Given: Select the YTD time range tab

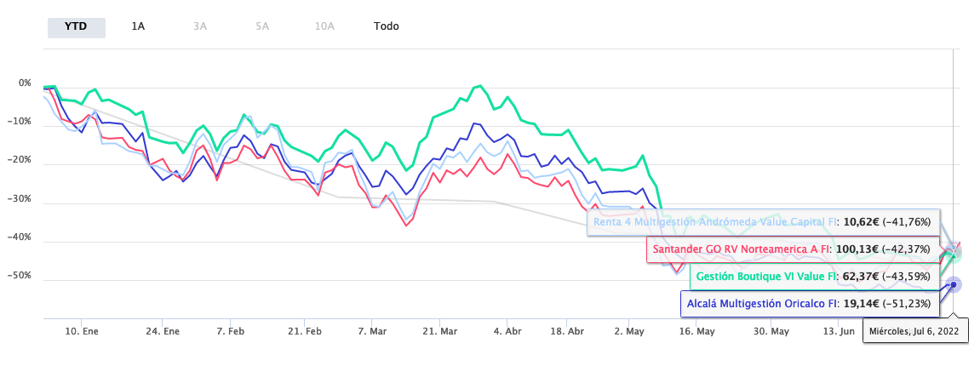Looking at the screenshot, I should [x=76, y=26].
